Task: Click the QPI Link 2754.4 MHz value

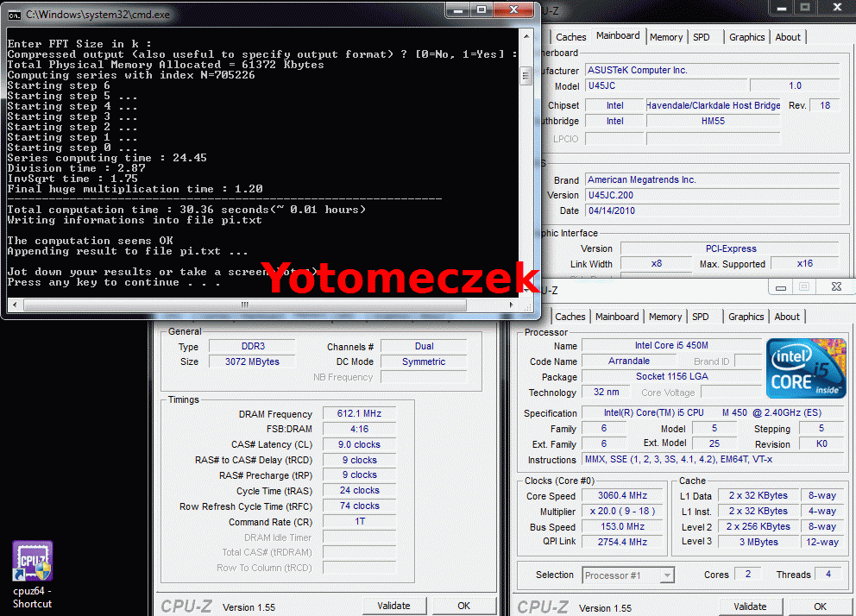Action: (x=622, y=542)
